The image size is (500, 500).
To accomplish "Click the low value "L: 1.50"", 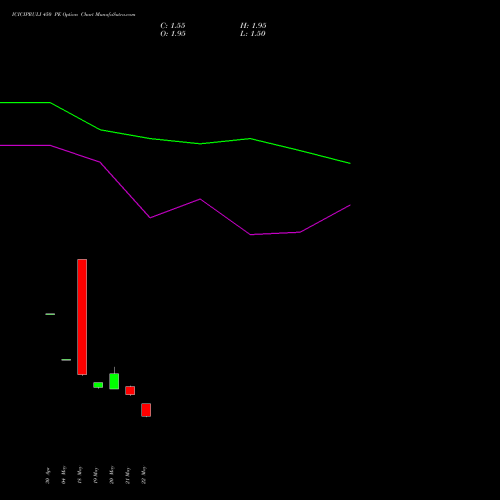I will click(253, 34).
